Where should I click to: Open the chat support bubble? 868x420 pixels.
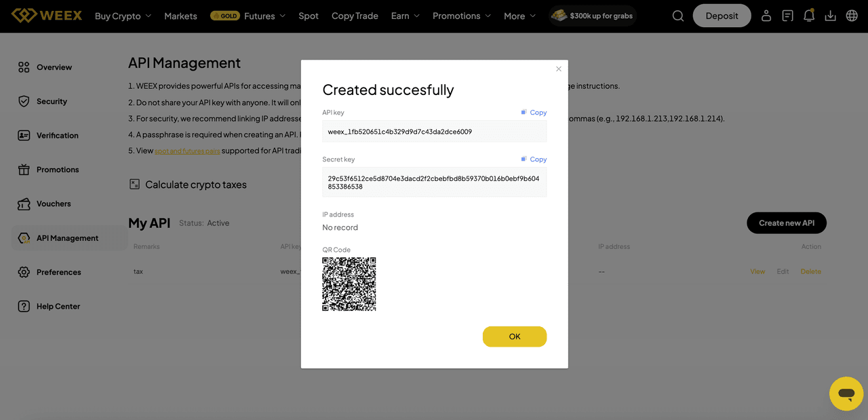pos(846,394)
